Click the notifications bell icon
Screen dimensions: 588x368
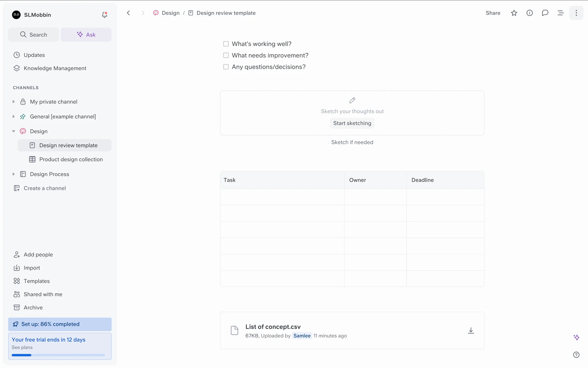[104, 15]
